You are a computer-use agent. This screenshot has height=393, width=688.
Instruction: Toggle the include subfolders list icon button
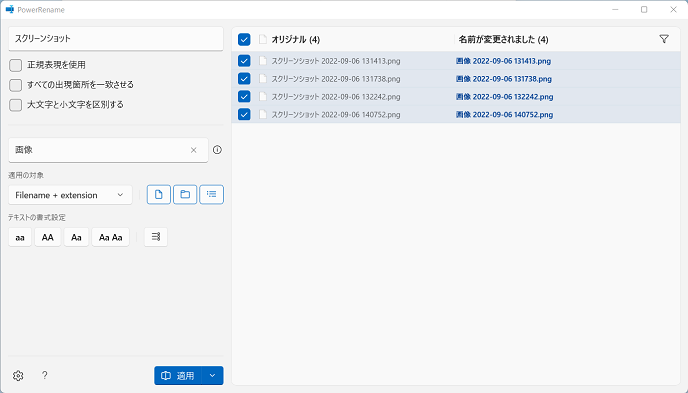(211, 194)
